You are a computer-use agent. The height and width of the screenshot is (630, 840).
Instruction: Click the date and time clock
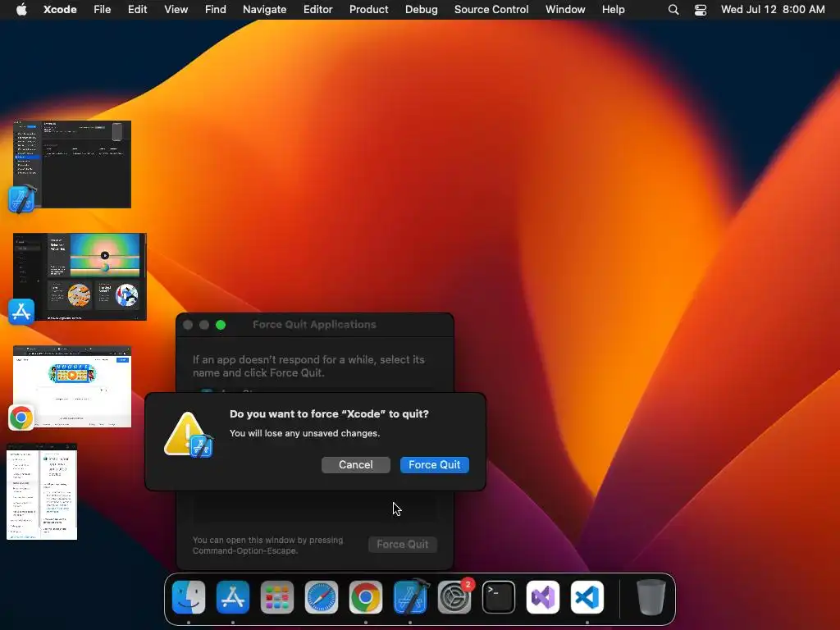click(773, 10)
